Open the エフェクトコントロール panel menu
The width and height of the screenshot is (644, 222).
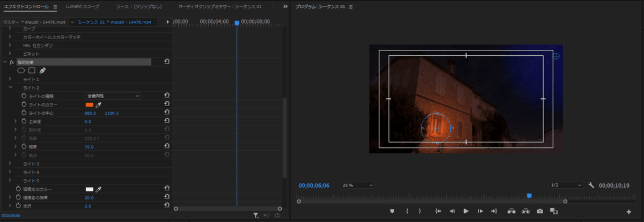coord(55,7)
